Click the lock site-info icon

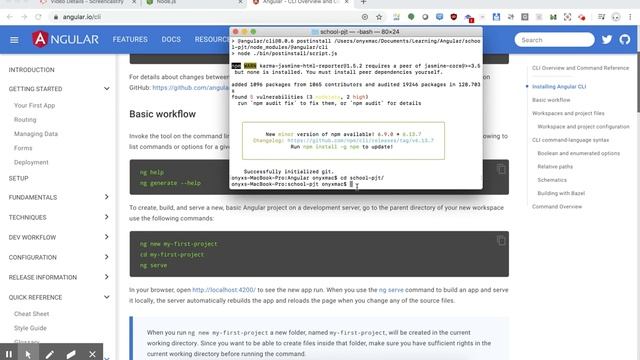(56, 17)
